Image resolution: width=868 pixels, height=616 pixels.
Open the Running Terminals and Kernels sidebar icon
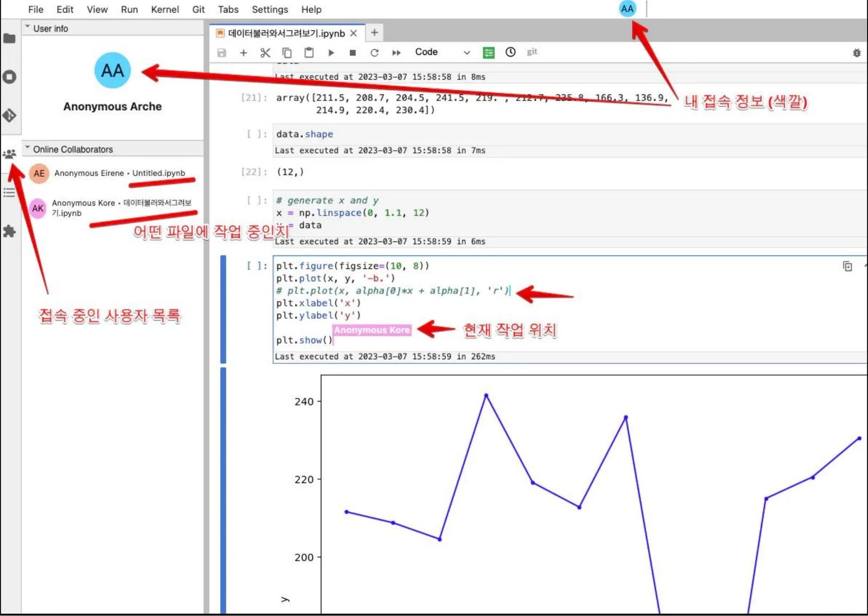9,77
